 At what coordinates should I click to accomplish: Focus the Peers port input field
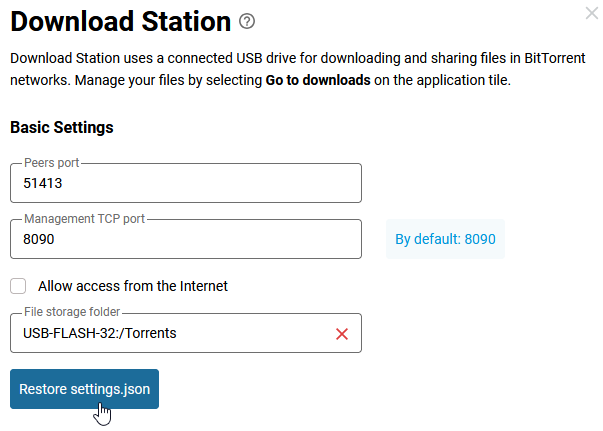point(185,184)
